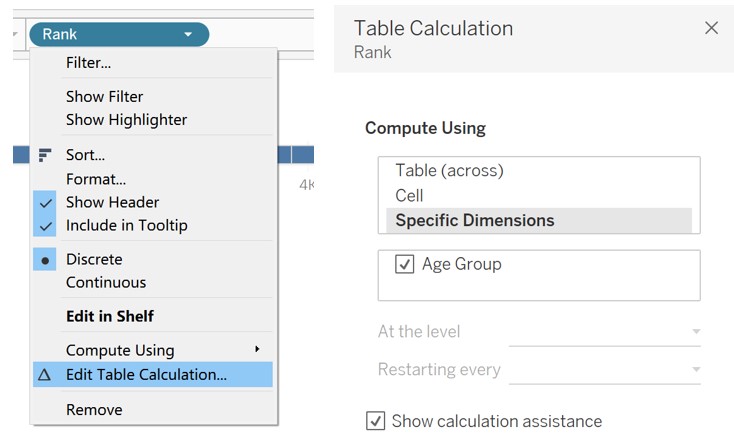Uncheck the Age Group dimension checkbox
This screenshot has height=445, width=734.
[405, 265]
